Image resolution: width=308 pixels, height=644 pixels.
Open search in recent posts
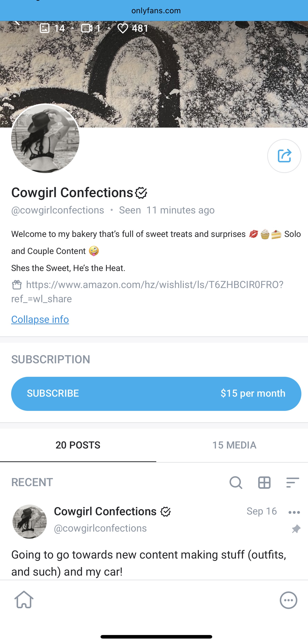tap(236, 482)
